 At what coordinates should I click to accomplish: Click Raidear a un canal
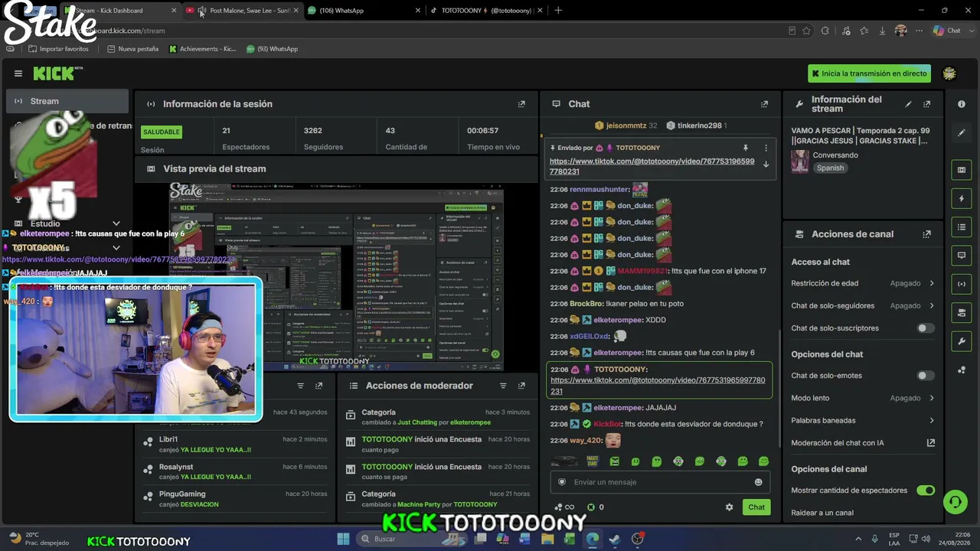[x=822, y=513]
